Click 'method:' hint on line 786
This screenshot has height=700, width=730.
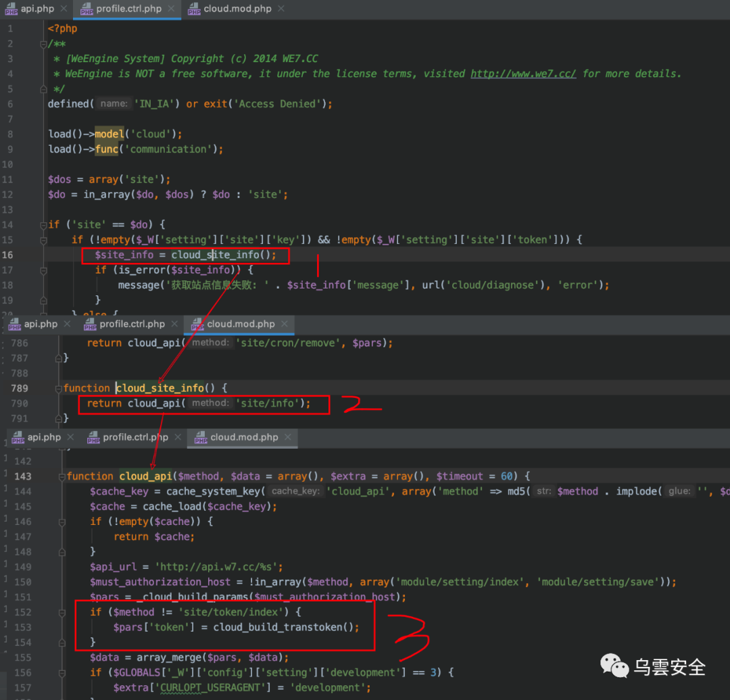pyautogui.click(x=210, y=343)
